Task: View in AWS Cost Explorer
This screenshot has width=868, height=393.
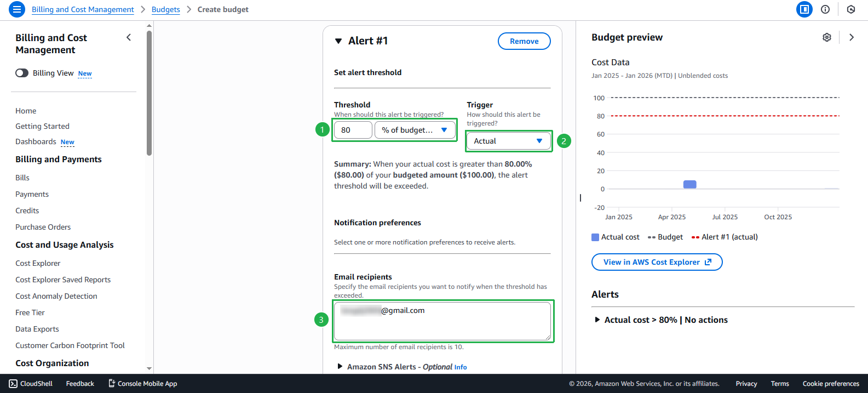Action: click(x=657, y=262)
